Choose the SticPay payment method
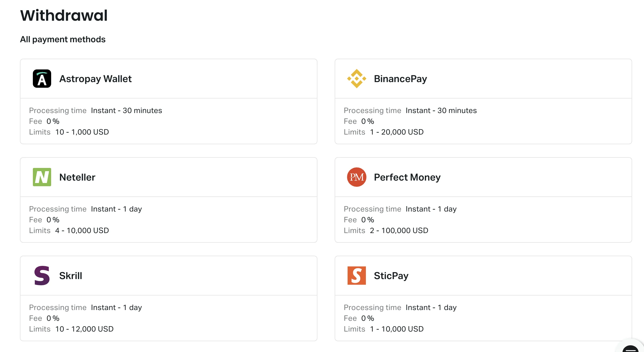The width and height of the screenshot is (644, 352). (391, 276)
